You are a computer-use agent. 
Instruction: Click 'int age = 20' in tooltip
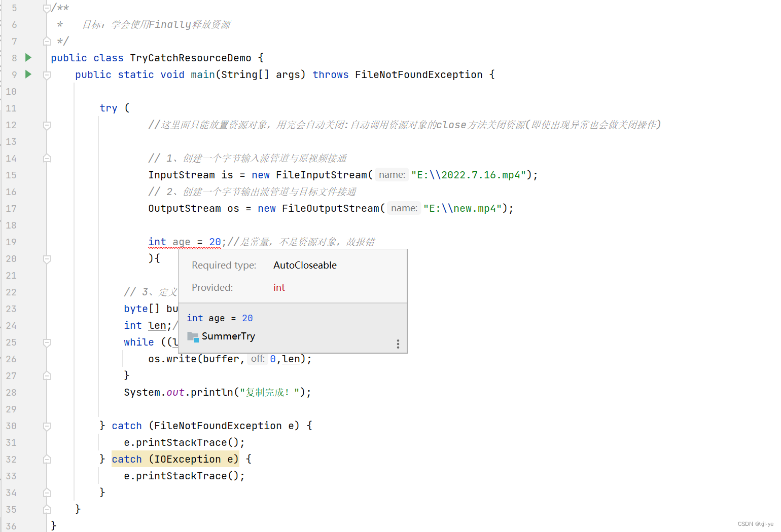220,318
